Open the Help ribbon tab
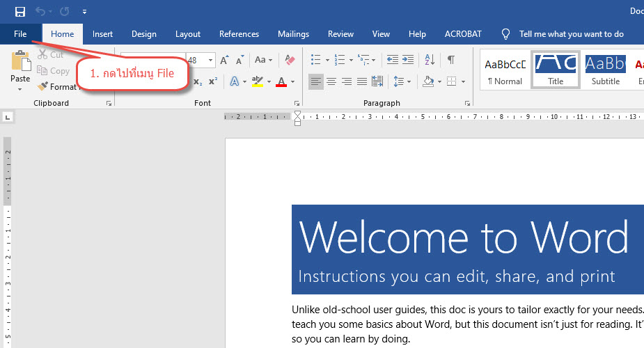 tap(417, 34)
